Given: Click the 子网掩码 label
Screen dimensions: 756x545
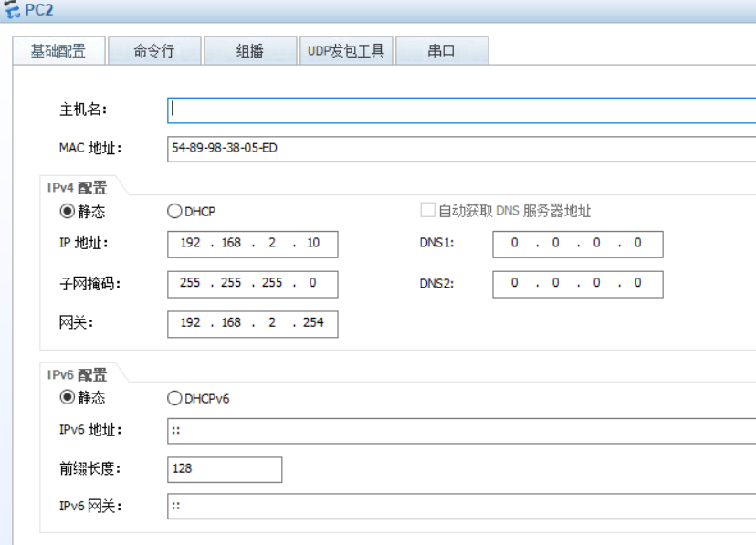Looking at the screenshot, I should (x=89, y=283).
